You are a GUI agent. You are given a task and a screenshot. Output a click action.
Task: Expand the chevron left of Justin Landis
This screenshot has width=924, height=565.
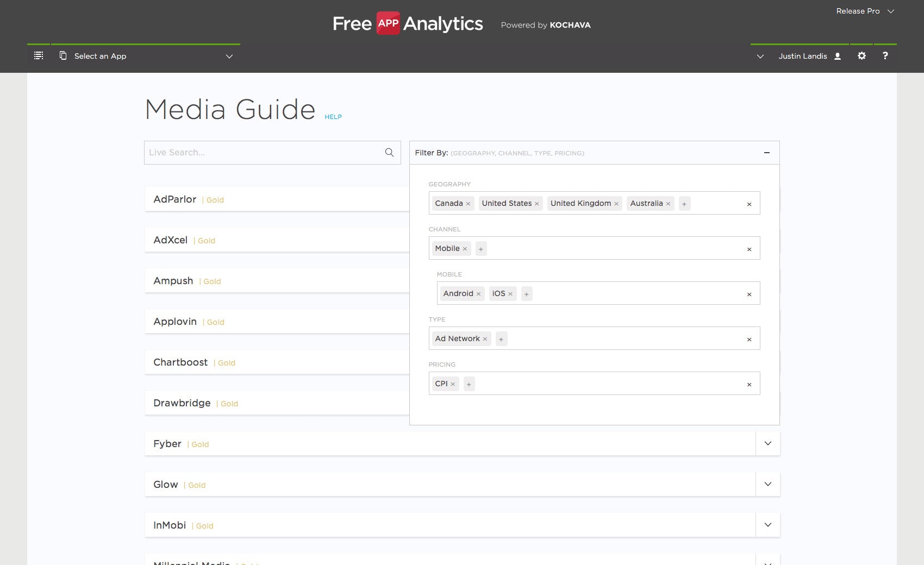click(760, 56)
